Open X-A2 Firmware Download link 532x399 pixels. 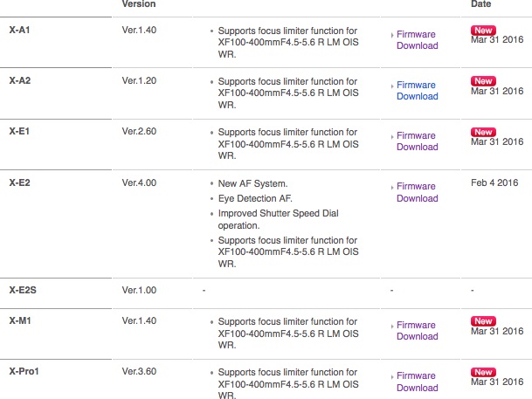click(418, 91)
